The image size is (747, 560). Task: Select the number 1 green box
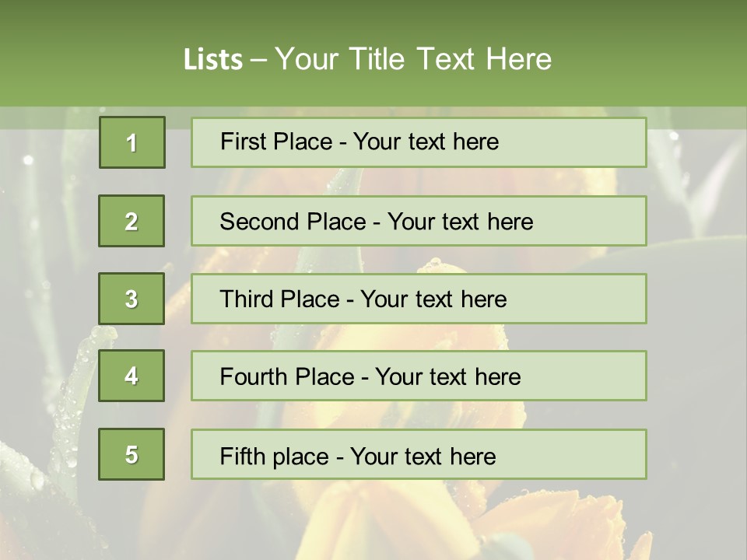point(132,142)
